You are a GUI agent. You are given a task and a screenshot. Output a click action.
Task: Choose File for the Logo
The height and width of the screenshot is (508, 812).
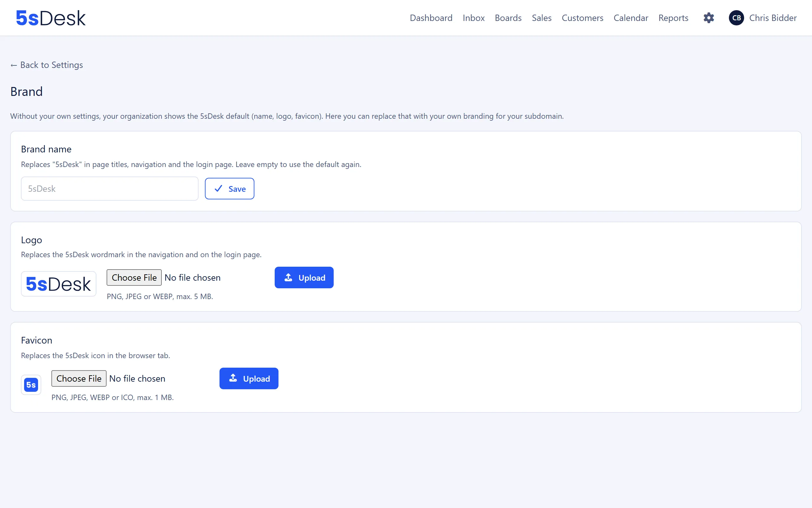click(134, 277)
